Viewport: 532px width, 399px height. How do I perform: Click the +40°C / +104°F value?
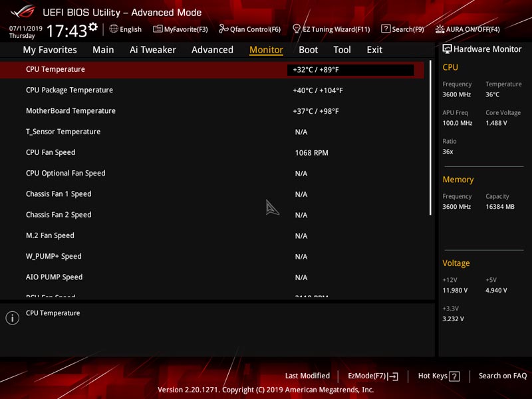point(318,90)
